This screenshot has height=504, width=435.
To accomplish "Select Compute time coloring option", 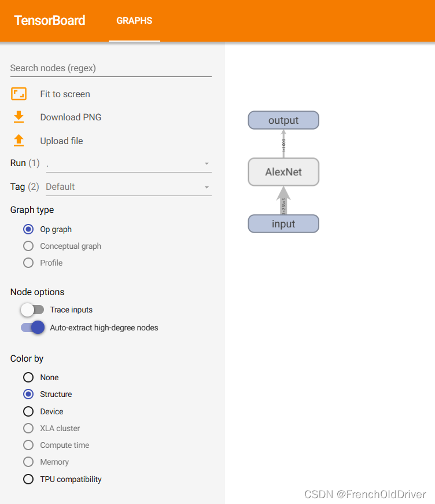I will click(28, 445).
